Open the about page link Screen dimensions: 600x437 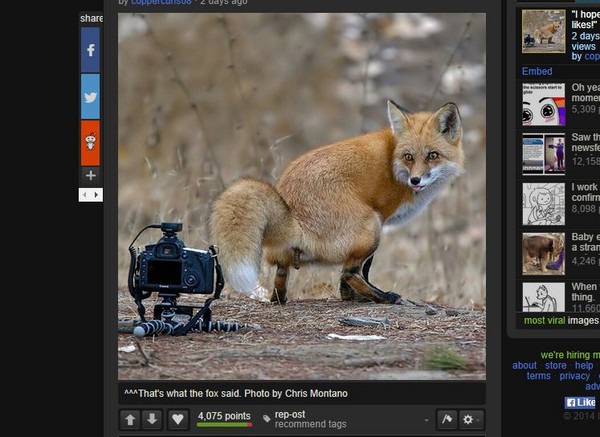[524, 365]
